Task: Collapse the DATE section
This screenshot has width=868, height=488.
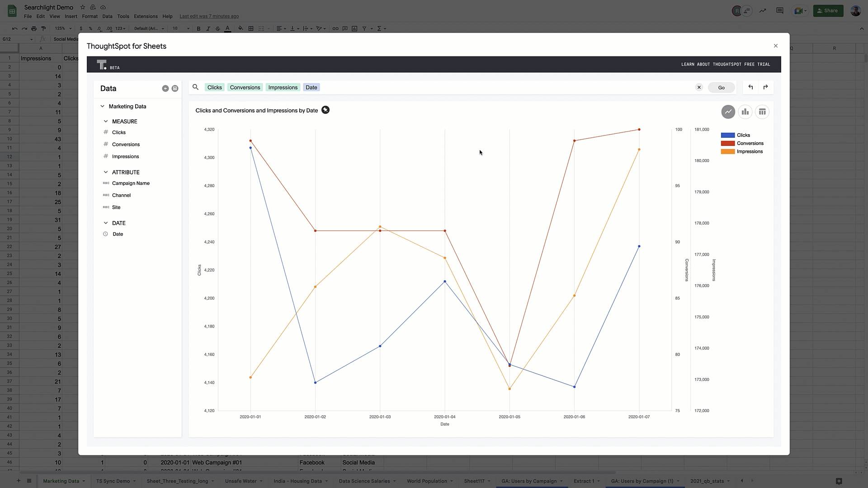Action: click(106, 223)
